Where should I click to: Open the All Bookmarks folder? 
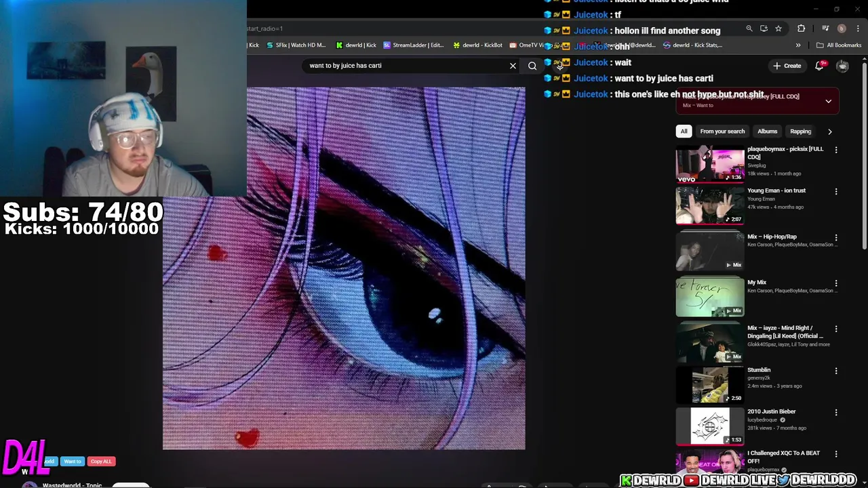pos(839,45)
